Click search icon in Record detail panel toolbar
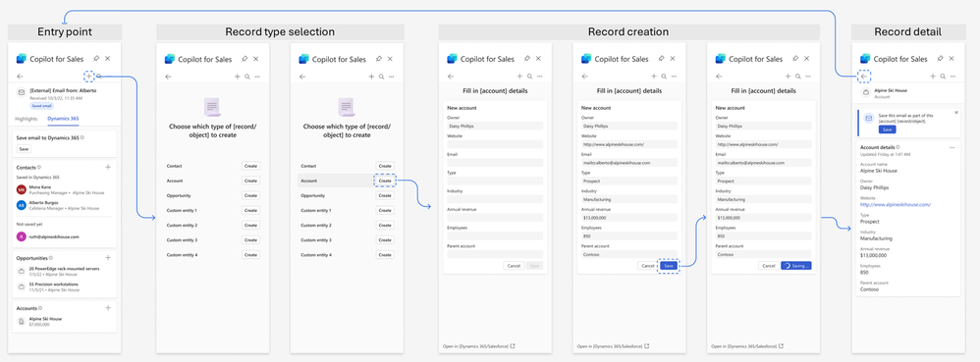The image size is (980, 362). 943,77
